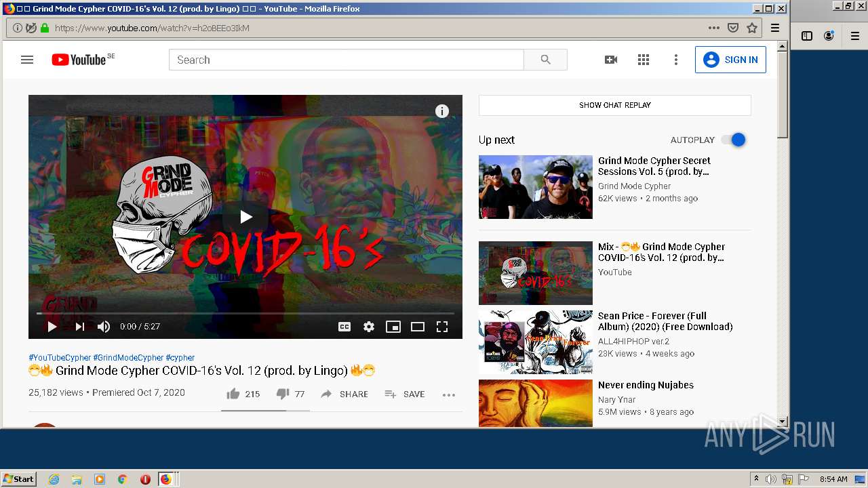Click the ALL4HIPHOP ver.2 channel name
868x488 pixels.
[633, 342]
